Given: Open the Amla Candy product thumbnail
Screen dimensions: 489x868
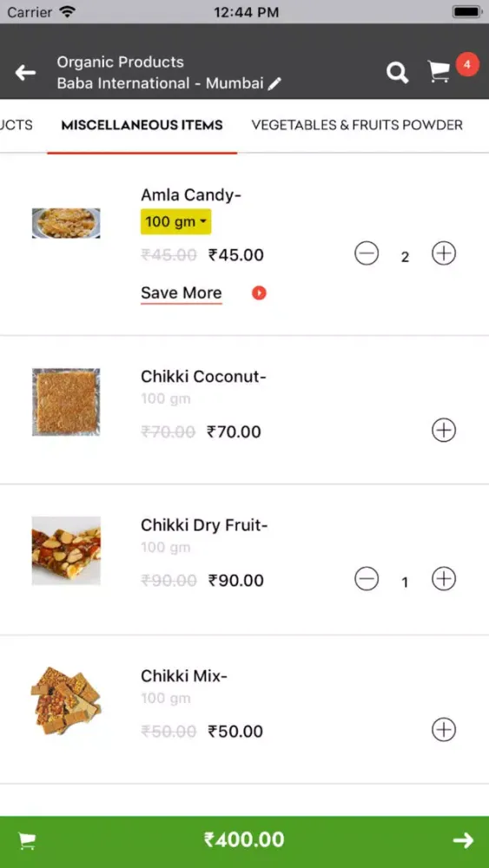Looking at the screenshot, I should [66, 223].
